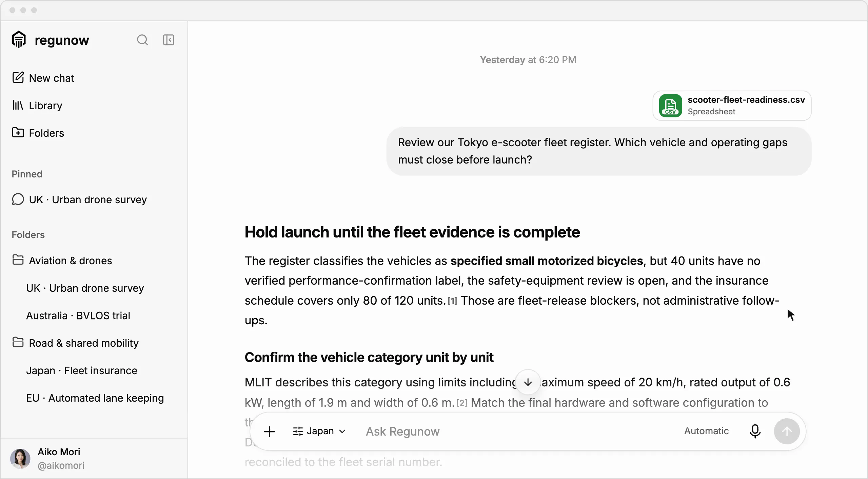868x479 pixels.
Task: Jump to bottom with down-arrow button
Action: 528,382
